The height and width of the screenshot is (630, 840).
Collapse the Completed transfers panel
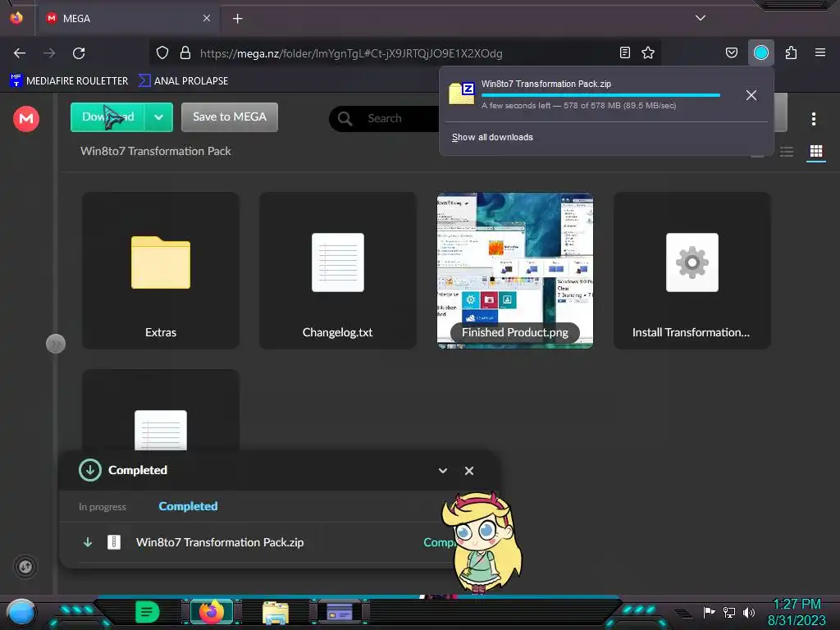442,471
